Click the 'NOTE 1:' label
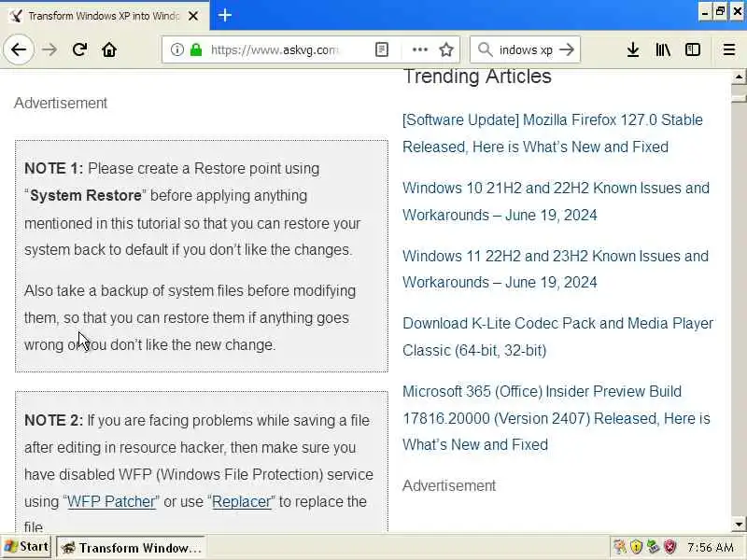This screenshot has height=560, width=747. (54, 169)
